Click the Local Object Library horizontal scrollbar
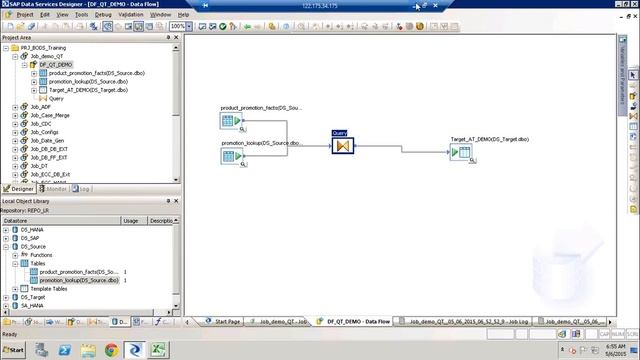Image resolution: width=640 pixels, height=360 pixels. click(x=87, y=312)
